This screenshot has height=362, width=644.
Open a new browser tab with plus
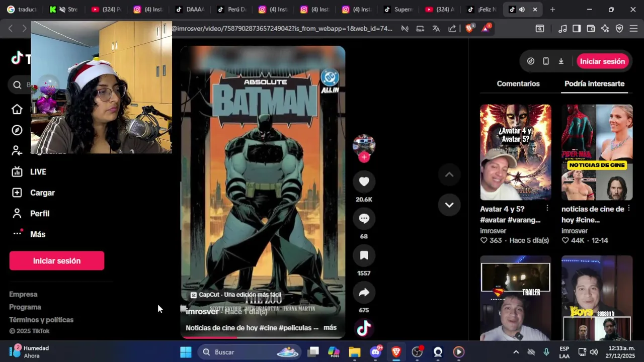(552, 10)
